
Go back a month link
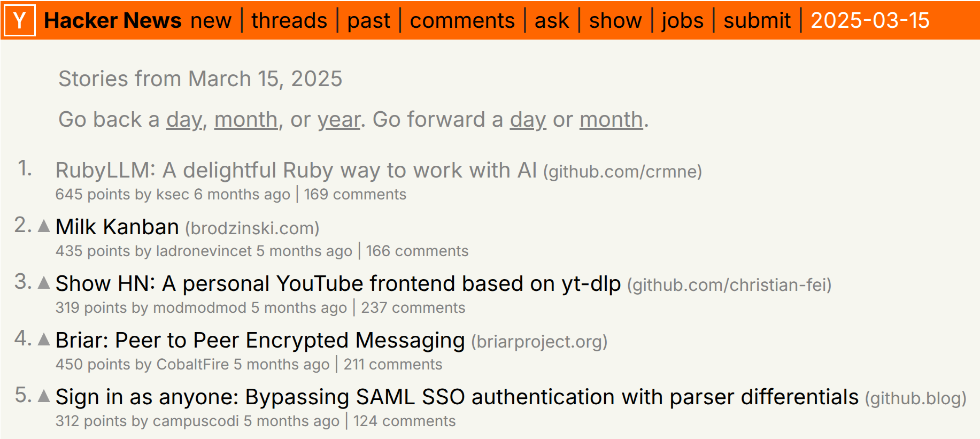tap(246, 119)
